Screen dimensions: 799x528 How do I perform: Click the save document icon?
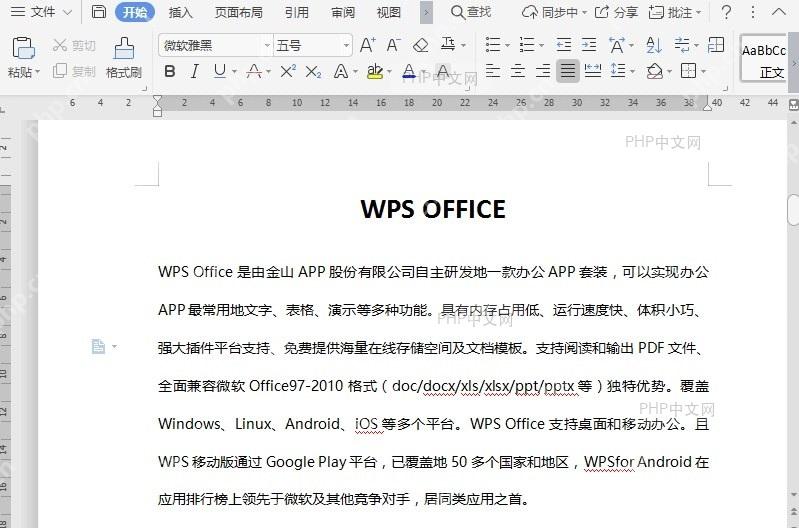pos(99,12)
